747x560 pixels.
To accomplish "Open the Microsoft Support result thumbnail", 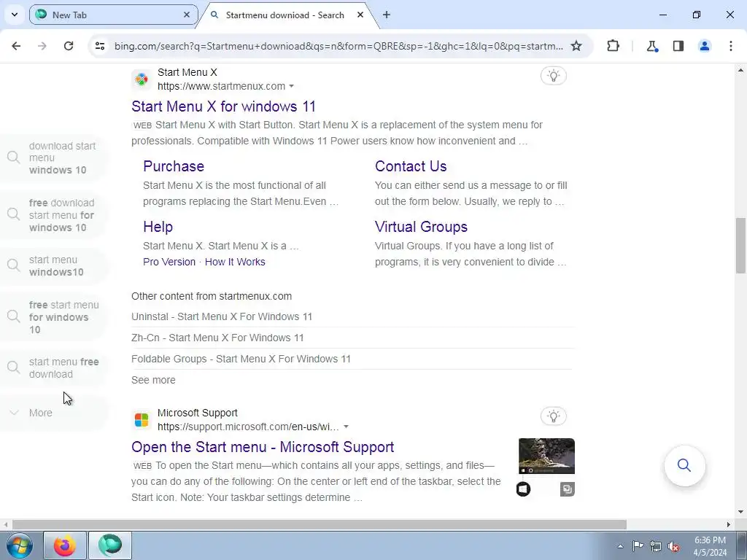I will coord(546,456).
